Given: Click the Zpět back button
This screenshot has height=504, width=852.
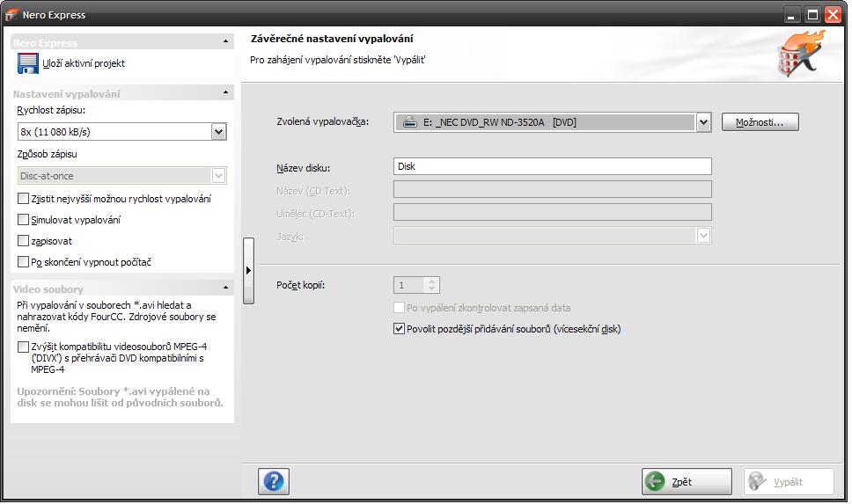Looking at the screenshot, I should [x=687, y=481].
